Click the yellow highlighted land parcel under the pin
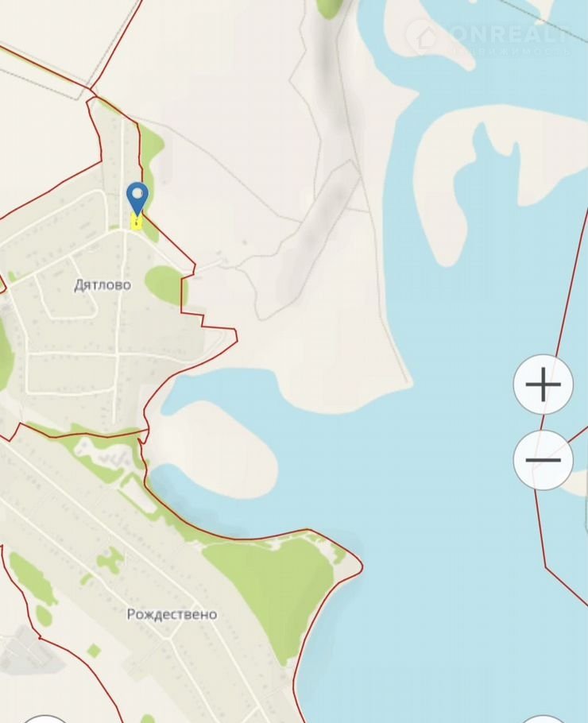 point(137,222)
